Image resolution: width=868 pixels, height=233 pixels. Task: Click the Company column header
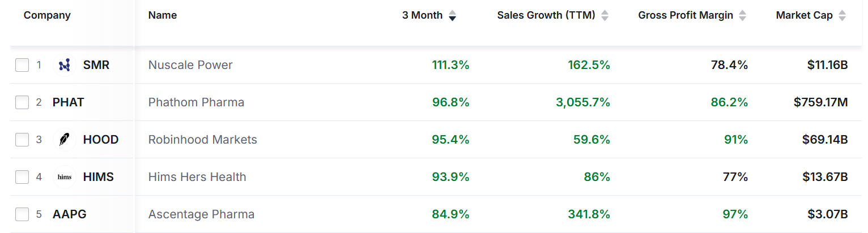(47, 15)
